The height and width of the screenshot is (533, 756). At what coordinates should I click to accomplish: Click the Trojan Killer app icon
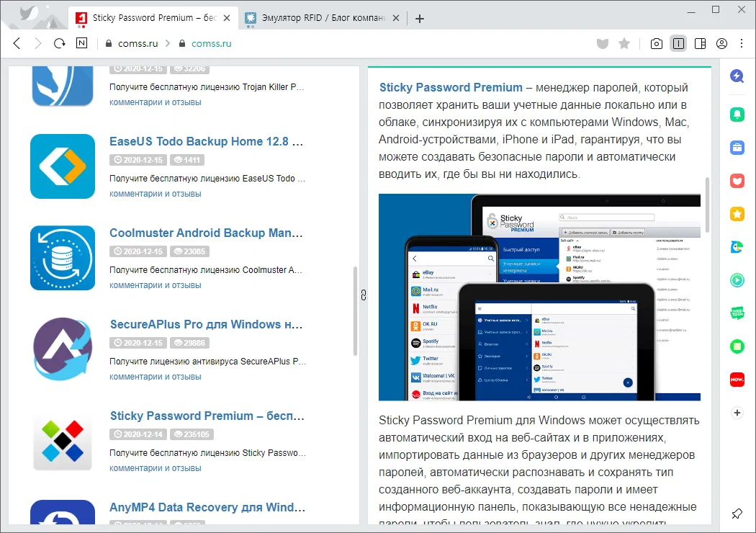(x=63, y=86)
